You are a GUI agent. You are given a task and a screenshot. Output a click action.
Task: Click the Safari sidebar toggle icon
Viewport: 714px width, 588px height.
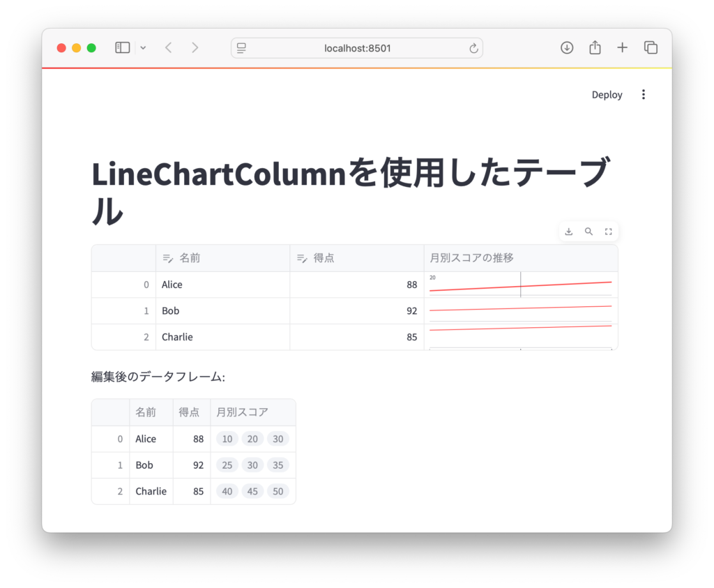click(123, 47)
